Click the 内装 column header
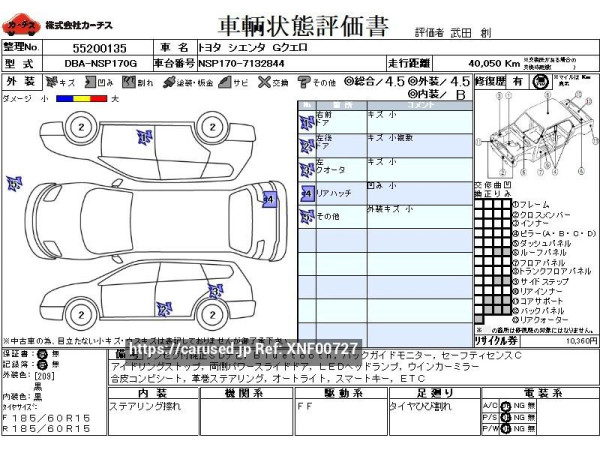This screenshot has width=600, height=450. (x=149, y=392)
